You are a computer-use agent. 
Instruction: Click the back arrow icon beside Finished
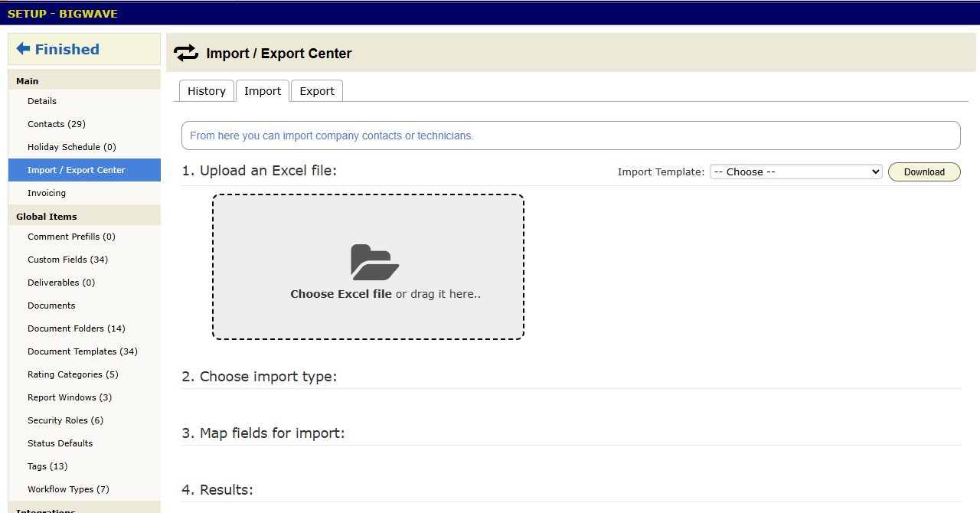pos(23,48)
